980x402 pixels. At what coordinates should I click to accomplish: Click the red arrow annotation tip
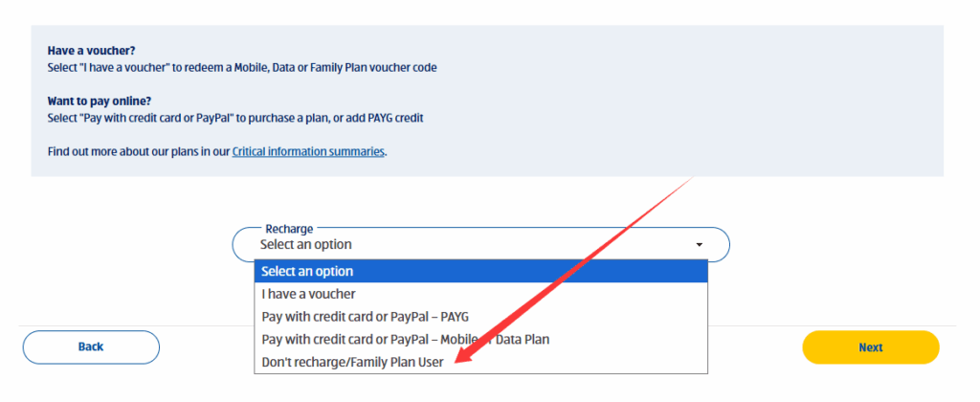coord(459,362)
